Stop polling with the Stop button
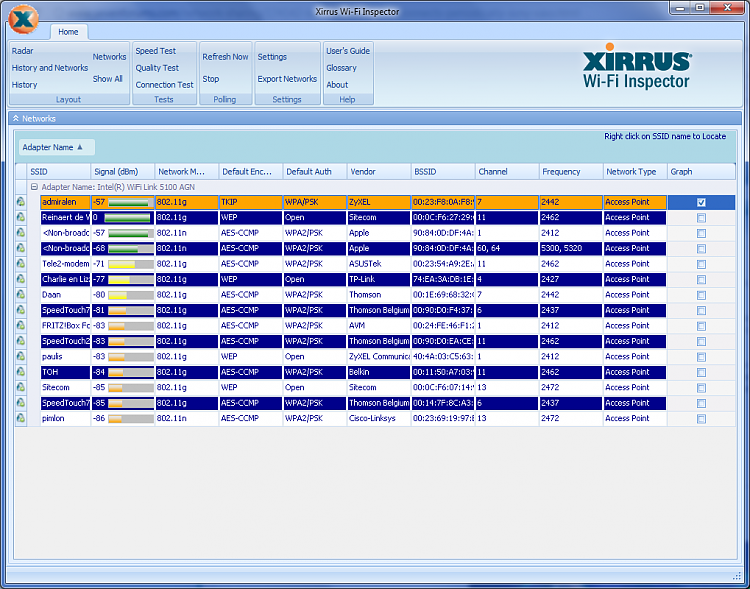Viewport: 750px width, 589px height. click(x=210, y=79)
